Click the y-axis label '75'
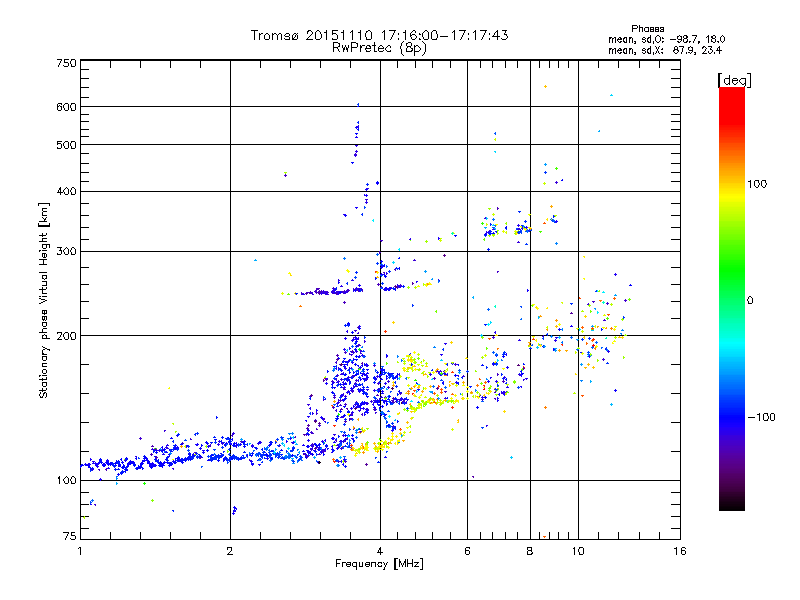The height and width of the screenshot is (600, 800). click(70, 536)
